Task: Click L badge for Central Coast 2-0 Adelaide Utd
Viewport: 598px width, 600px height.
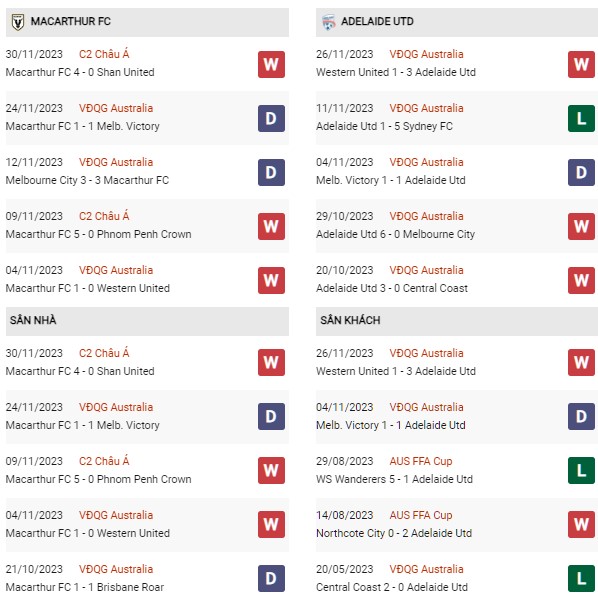Action: click(x=581, y=578)
